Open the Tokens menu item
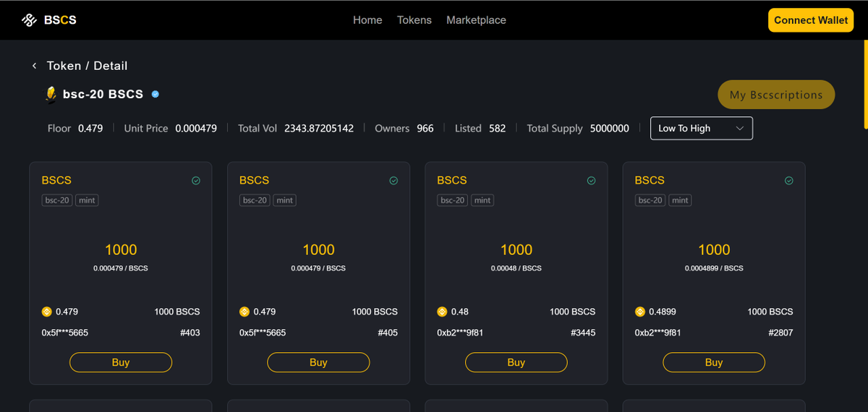The image size is (868, 412). click(x=414, y=20)
